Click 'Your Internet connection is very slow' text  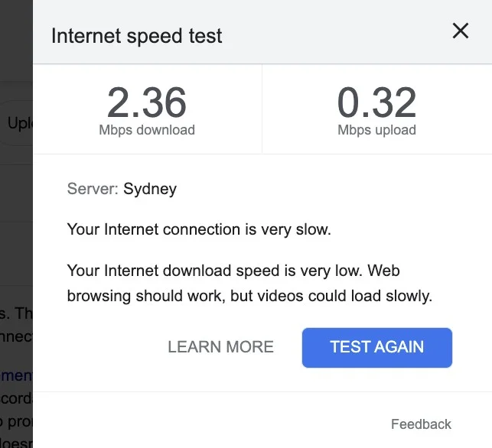tap(199, 229)
